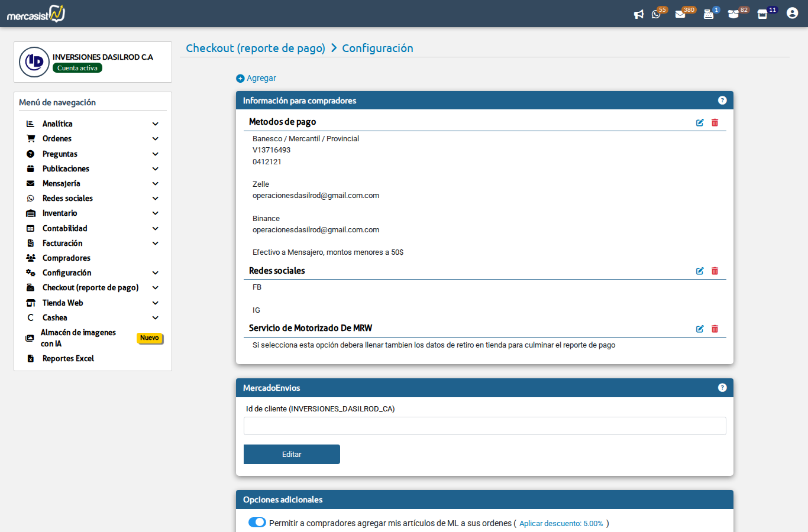
Task: Open the store icon showing 11 alerts
Action: pyautogui.click(x=762, y=14)
